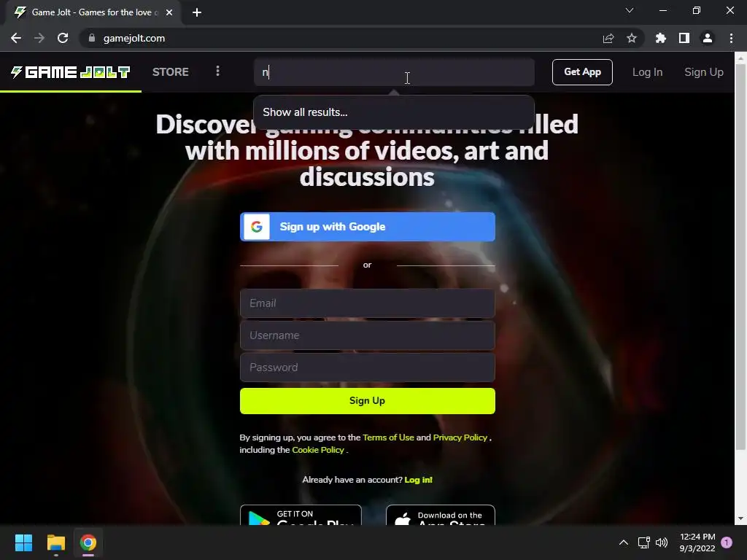Go forward to the next page
747x560 pixels.
pos(39,38)
